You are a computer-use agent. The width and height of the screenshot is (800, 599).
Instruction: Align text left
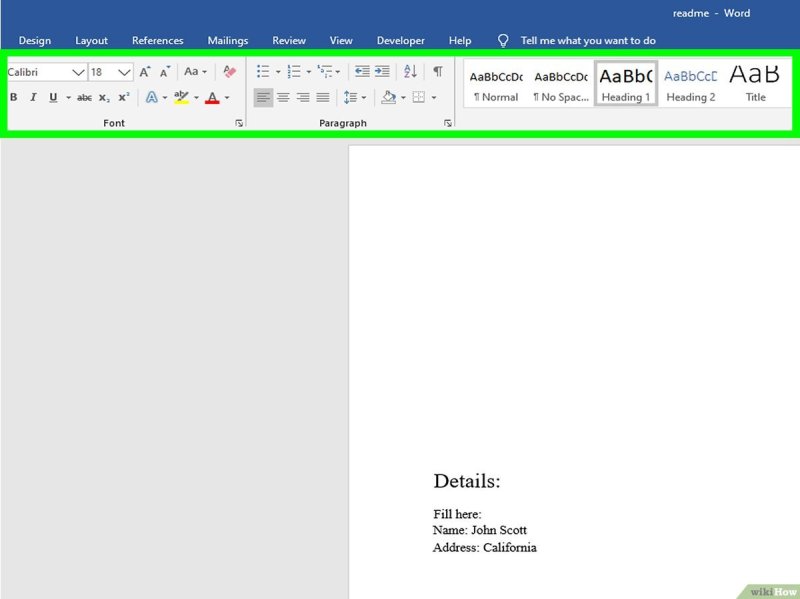pos(263,97)
